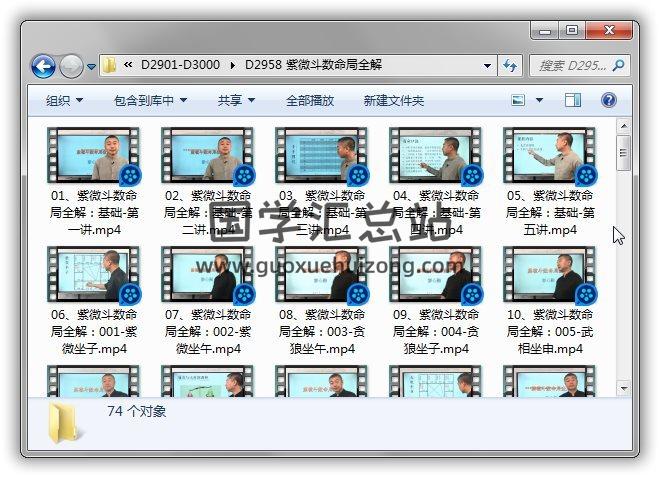Expand the recent pages dropdown arrow
Image resolution: width=660 pixels, height=478 pixels.
pos(91,67)
